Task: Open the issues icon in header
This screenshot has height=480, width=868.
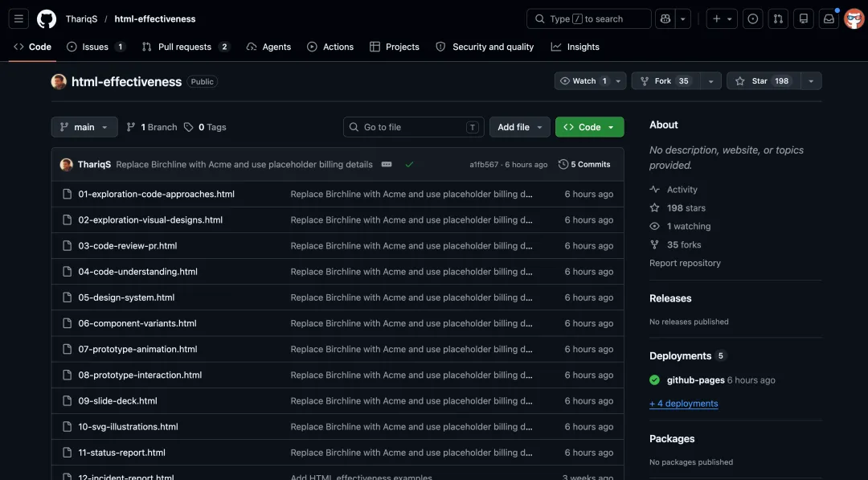Action: tap(752, 18)
